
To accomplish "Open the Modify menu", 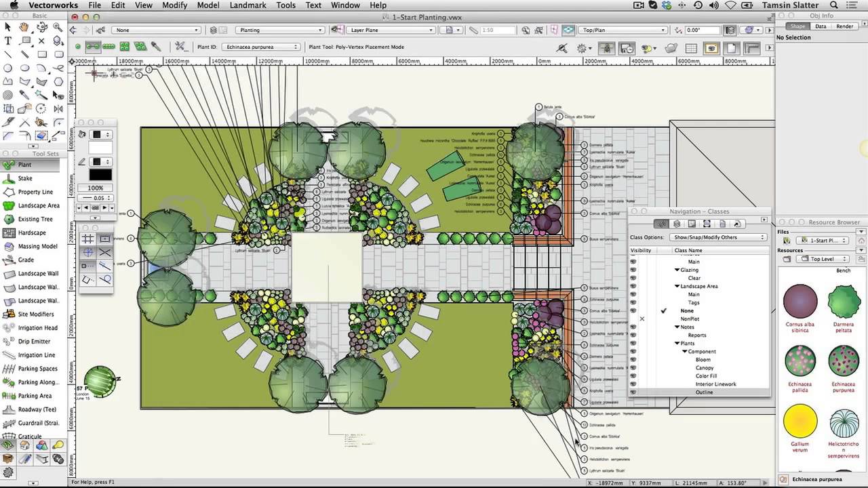I will (174, 5).
